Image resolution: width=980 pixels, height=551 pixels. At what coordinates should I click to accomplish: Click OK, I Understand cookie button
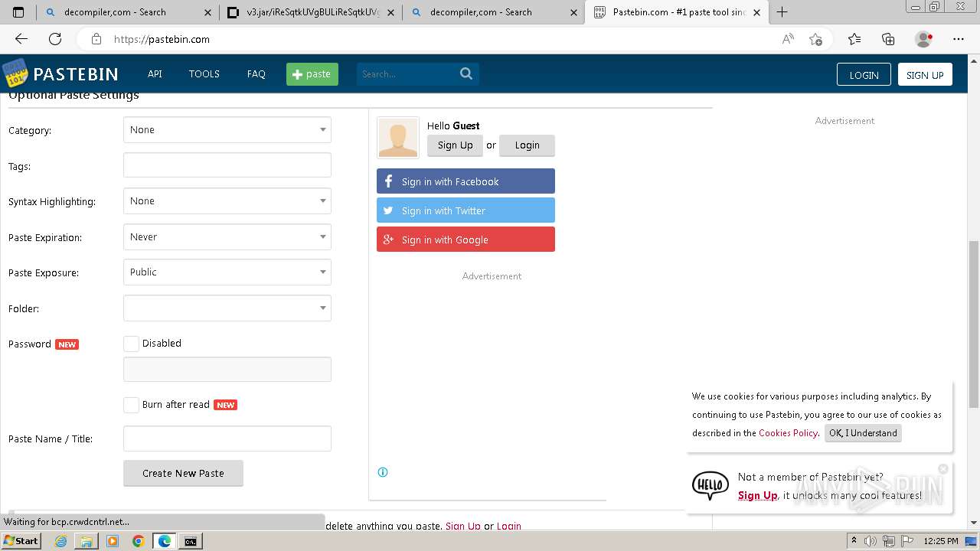[863, 433]
